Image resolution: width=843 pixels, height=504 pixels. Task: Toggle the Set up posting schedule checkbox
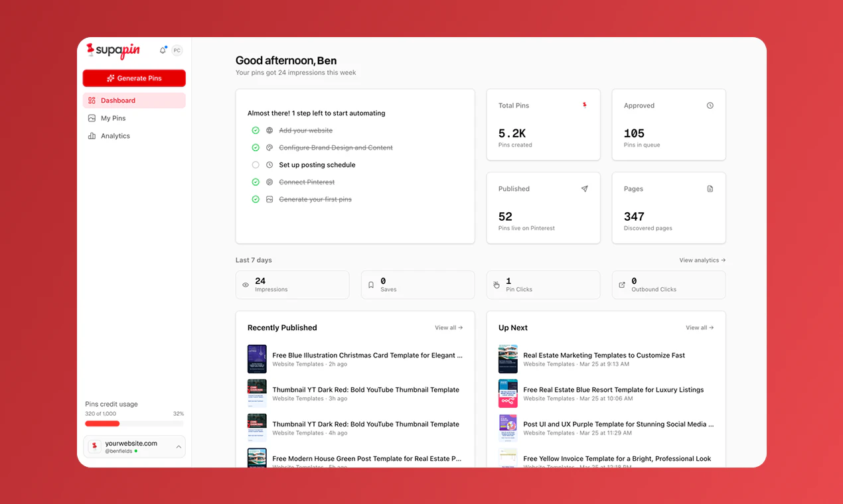[256, 165]
